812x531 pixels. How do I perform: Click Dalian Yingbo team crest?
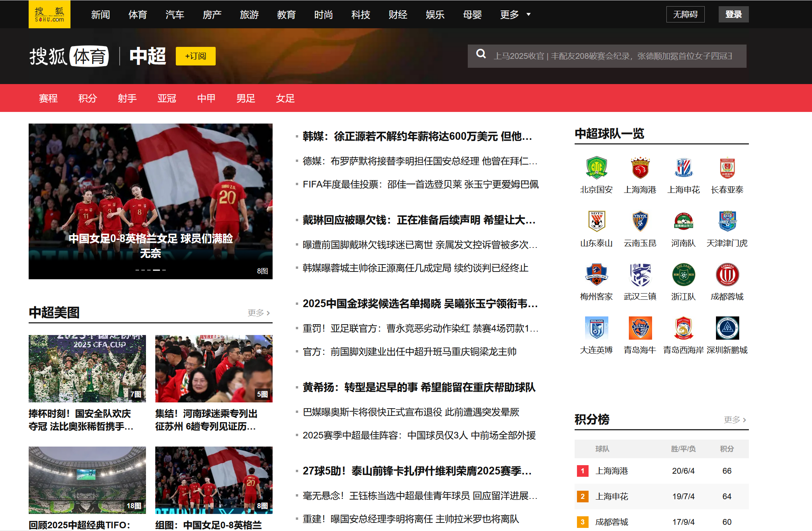(x=596, y=328)
